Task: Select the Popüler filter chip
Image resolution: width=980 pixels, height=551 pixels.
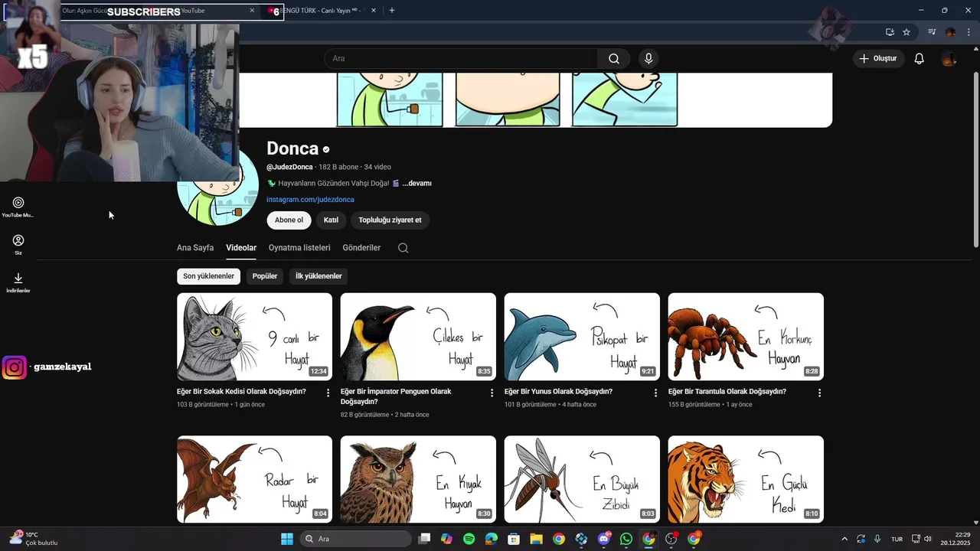Action: [x=265, y=276]
